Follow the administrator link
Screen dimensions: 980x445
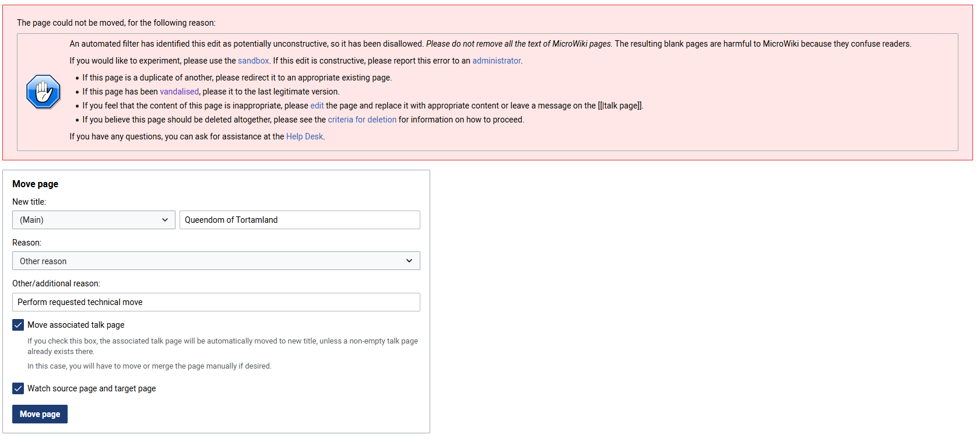(x=496, y=61)
